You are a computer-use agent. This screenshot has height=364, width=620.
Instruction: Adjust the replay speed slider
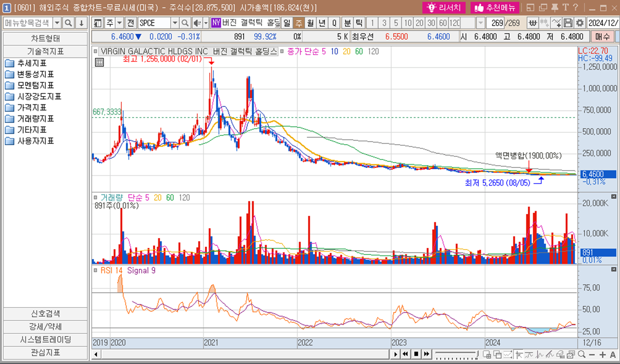point(457,354)
